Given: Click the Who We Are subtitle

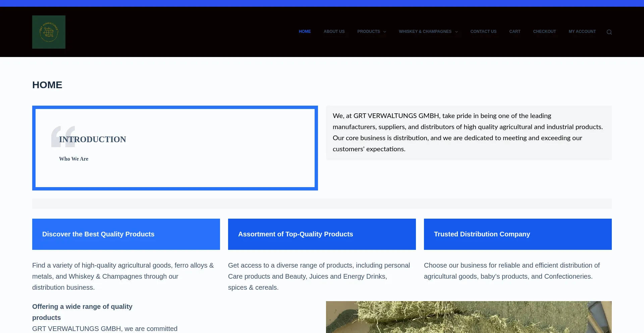Looking at the screenshot, I should point(74,159).
